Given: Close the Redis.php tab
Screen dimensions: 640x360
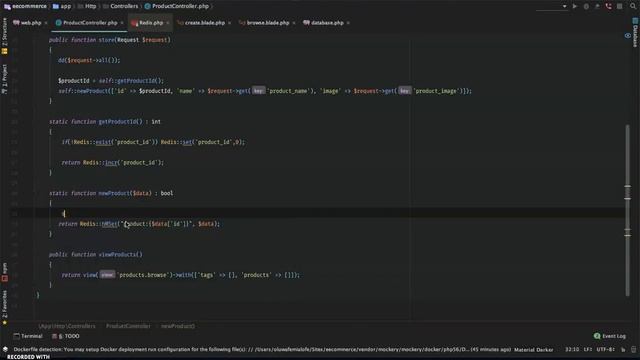Looking at the screenshot, I should tap(167, 23).
